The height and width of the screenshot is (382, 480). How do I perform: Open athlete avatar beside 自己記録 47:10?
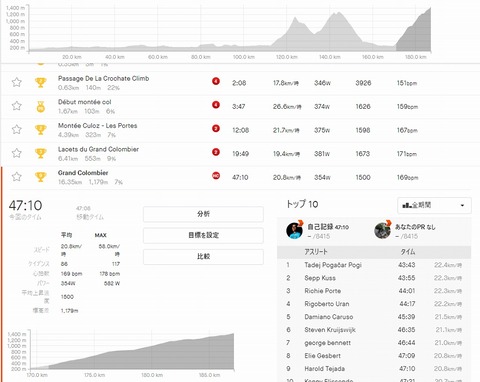(294, 231)
